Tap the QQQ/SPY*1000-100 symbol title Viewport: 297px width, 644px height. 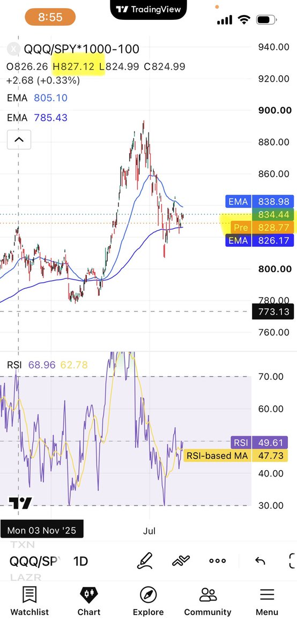click(x=81, y=49)
